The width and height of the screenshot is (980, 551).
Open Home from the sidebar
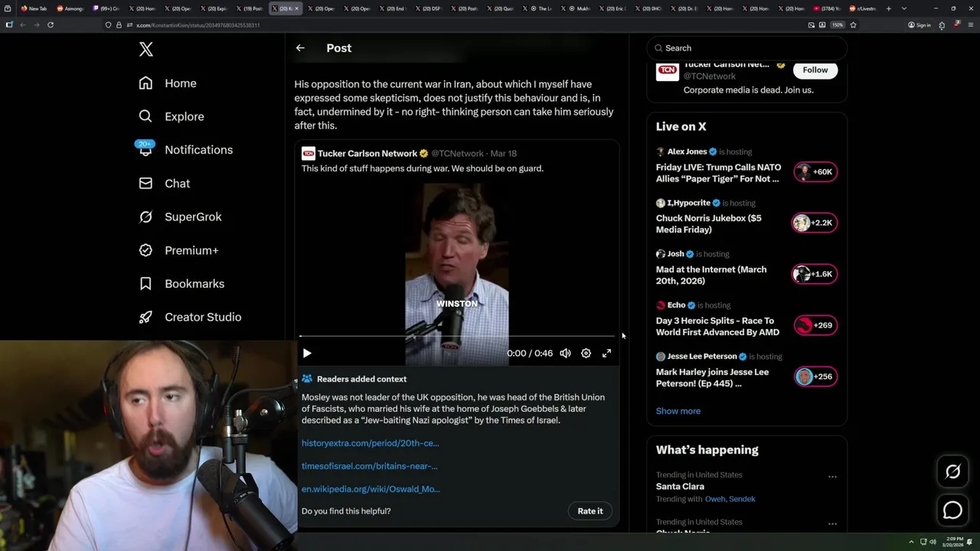[x=168, y=83]
